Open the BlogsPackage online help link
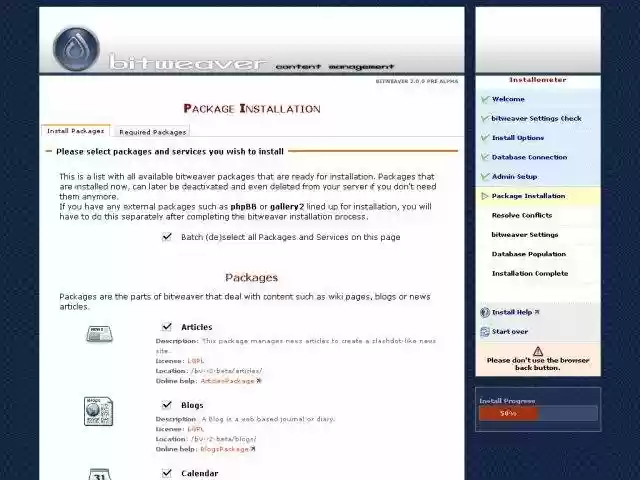The image size is (640, 480). [224, 449]
